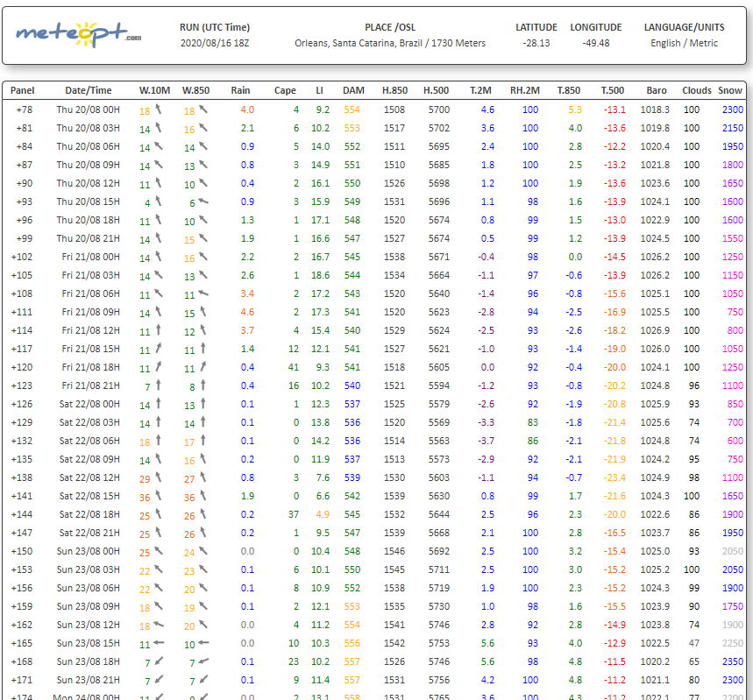Click the PLACE /OSL label
This screenshot has height=700, width=753.
pyautogui.click(x=390, y=27)
